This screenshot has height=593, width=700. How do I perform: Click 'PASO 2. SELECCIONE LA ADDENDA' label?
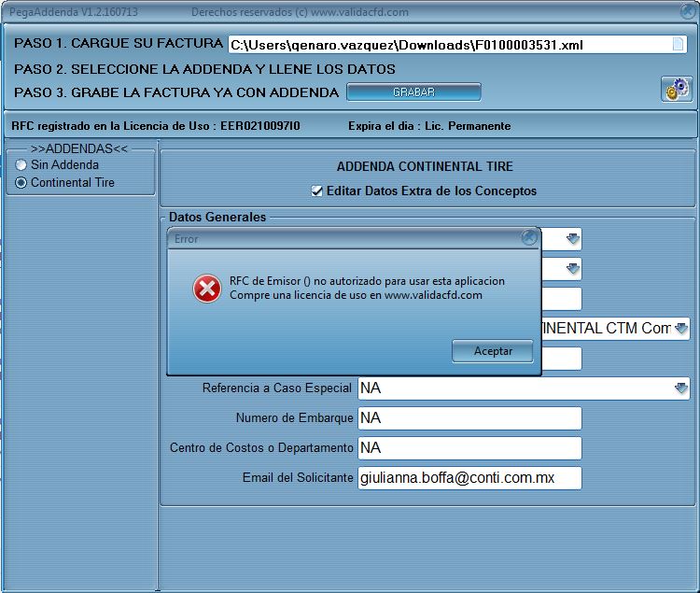pyautogui.click(x=204, y=69)
